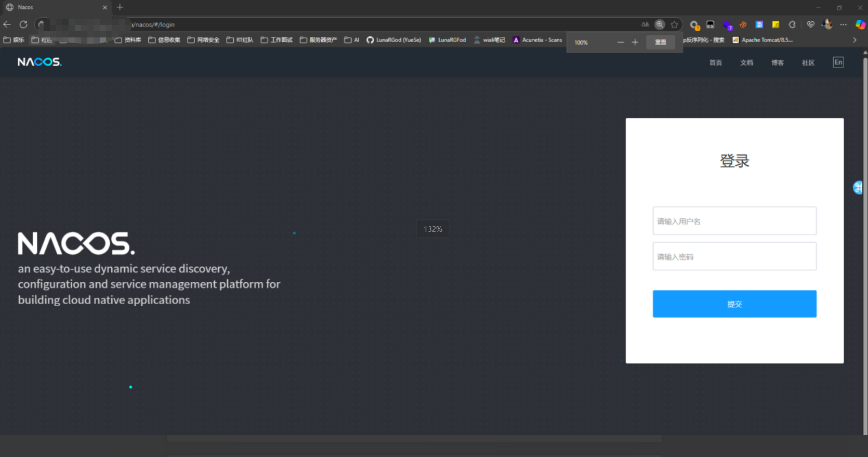
Task: Click the zoom magnifier icon in address bar
Action: pos(660,24)
